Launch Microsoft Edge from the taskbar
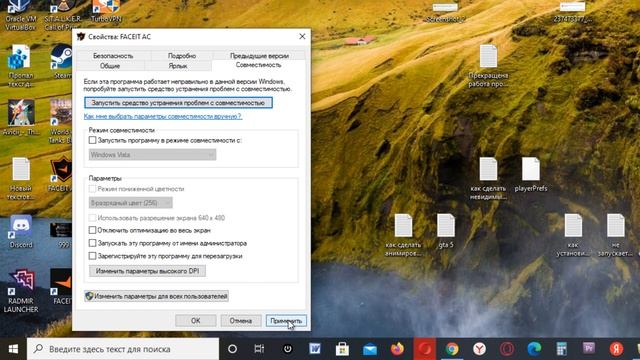 pyautogui.click(x=534, y=349)
